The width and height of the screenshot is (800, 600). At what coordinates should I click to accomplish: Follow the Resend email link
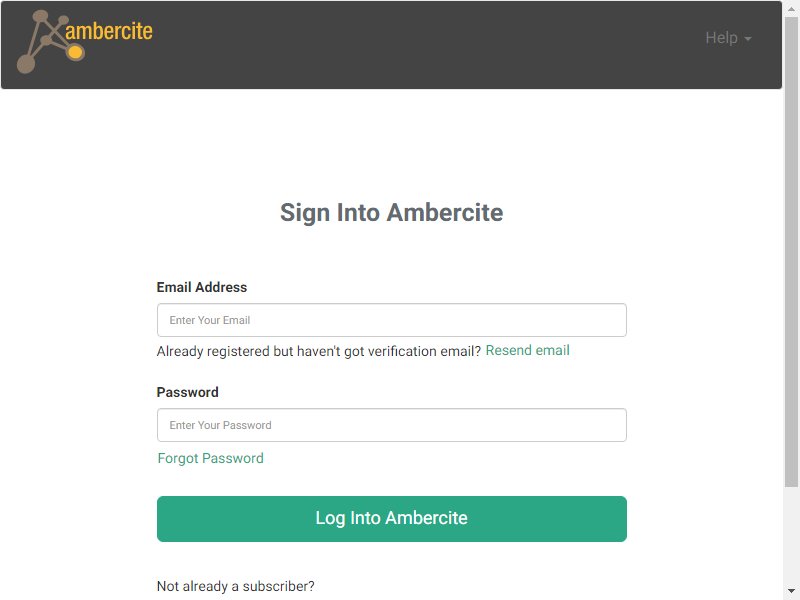(x=527, y=351)
